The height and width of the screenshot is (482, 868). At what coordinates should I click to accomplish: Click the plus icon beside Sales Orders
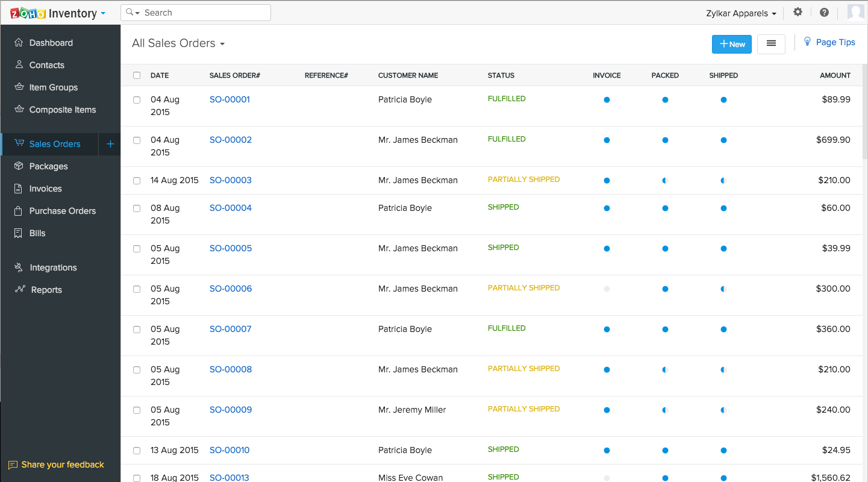(x=110, y=144)
